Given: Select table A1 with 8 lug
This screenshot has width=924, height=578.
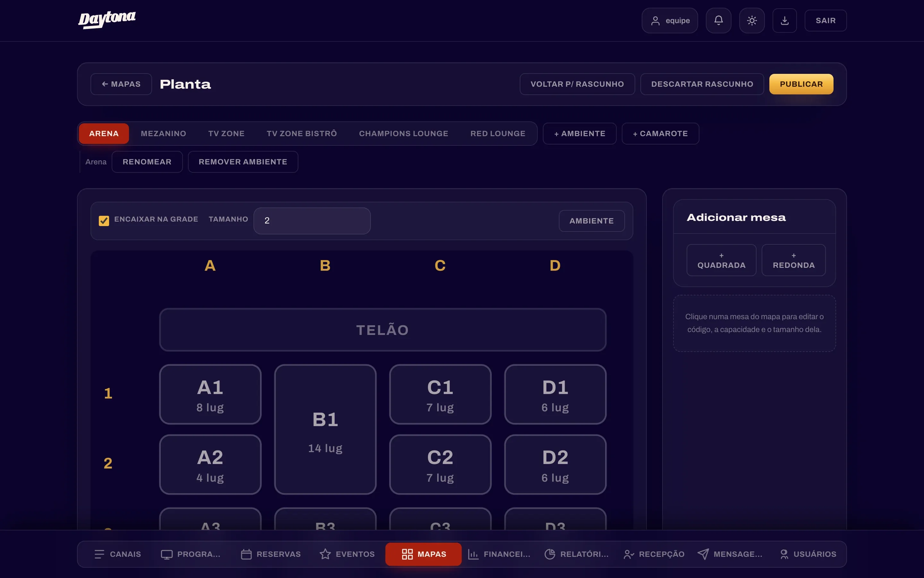Looking at the screenshot, I should click(x=210, y=394).
